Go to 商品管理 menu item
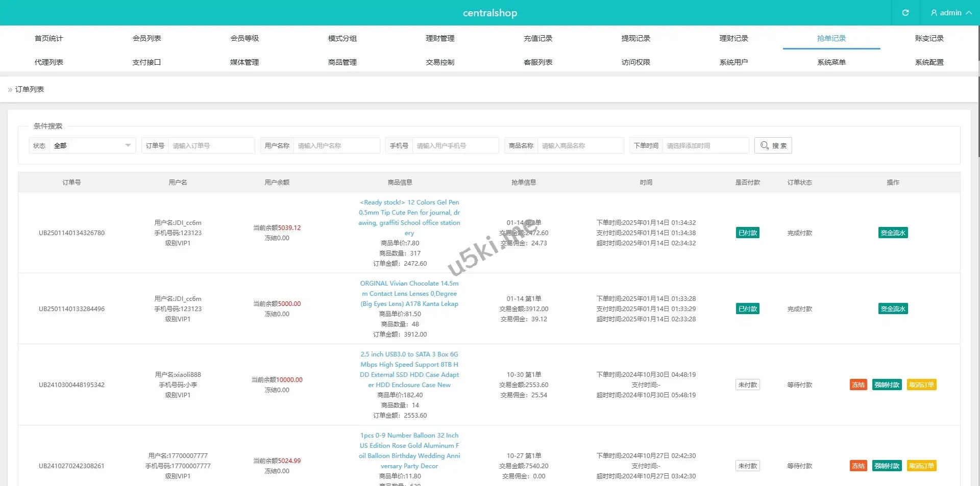 coord(342,62)
